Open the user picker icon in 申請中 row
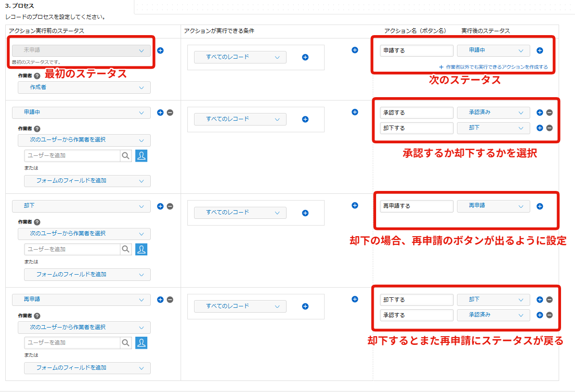 click(141, 155)
